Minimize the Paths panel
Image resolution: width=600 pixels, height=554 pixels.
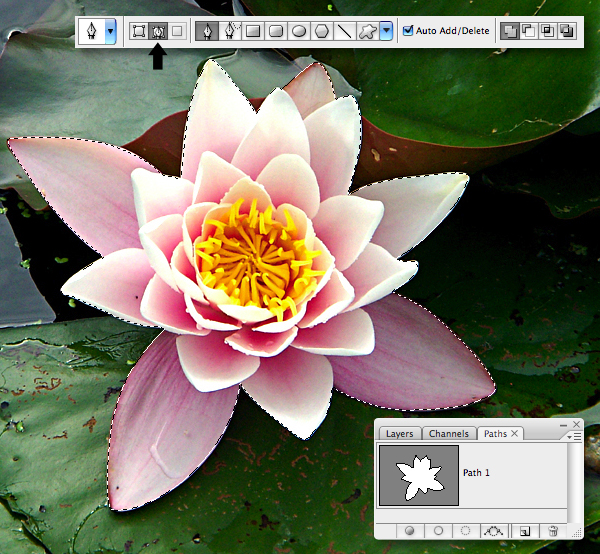tap(563, 425)
